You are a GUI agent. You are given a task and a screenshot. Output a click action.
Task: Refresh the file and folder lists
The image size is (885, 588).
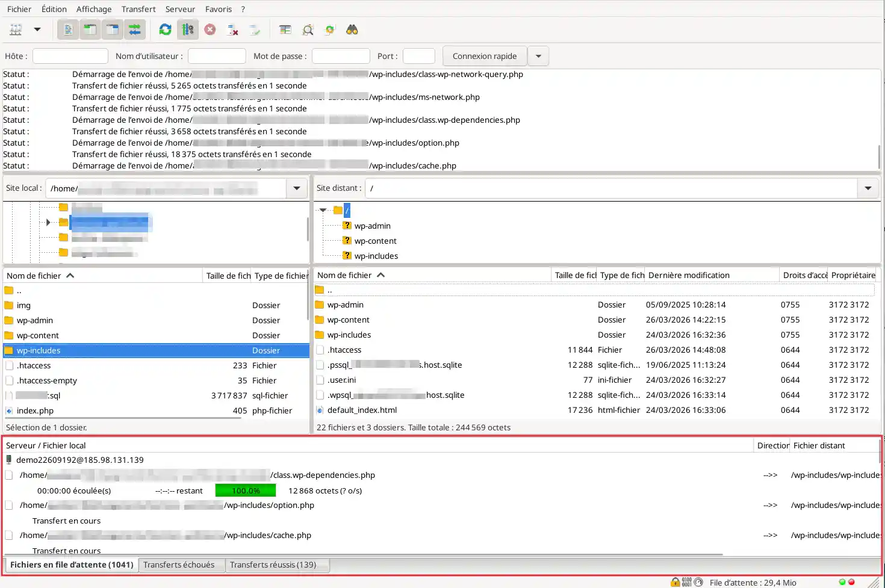tap(164, 29)
